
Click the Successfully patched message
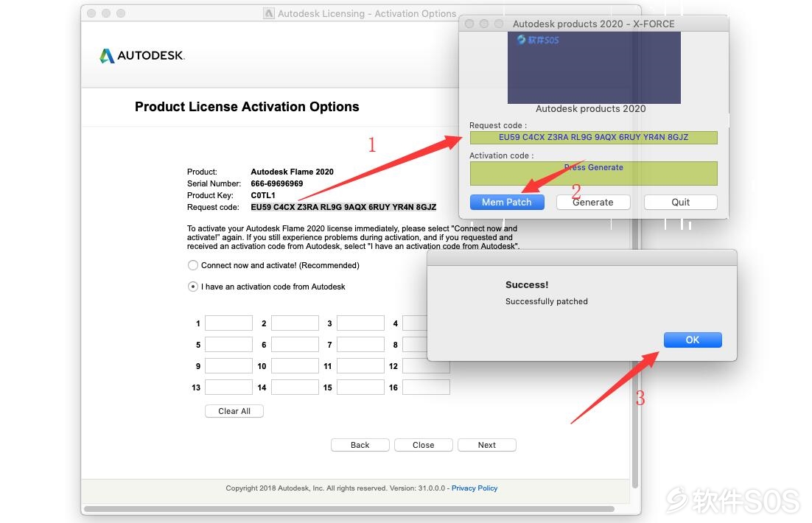[546, 301]
